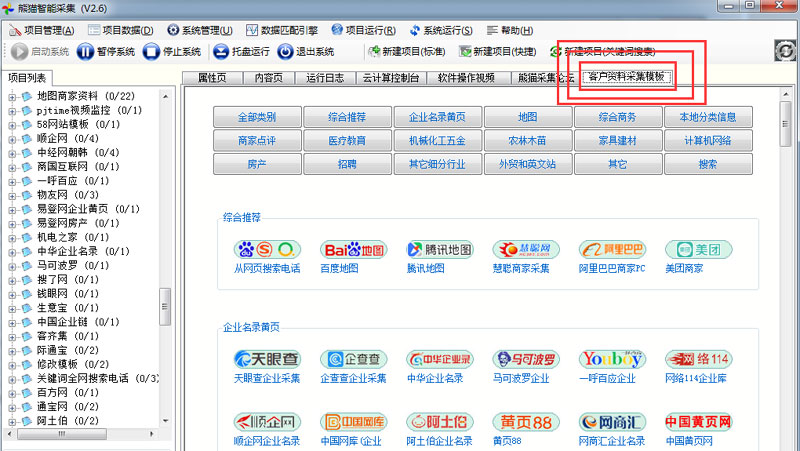Image resolution: width=800 pixels, height=451 pixels.
Task: Open the 中国网库 logo
Action: [354, 422]
